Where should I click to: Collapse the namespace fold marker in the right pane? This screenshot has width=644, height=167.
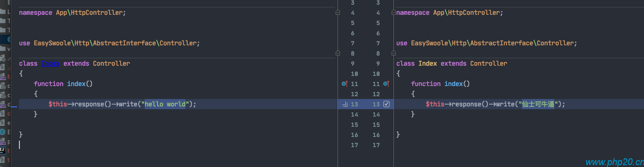[x=393, y=13]
